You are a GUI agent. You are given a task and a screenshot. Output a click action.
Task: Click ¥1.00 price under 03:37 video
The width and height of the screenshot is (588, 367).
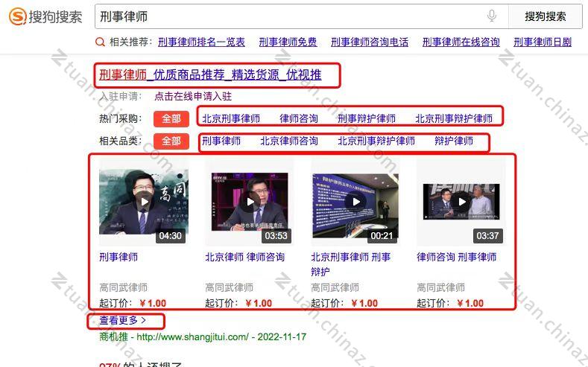(470, 303)
